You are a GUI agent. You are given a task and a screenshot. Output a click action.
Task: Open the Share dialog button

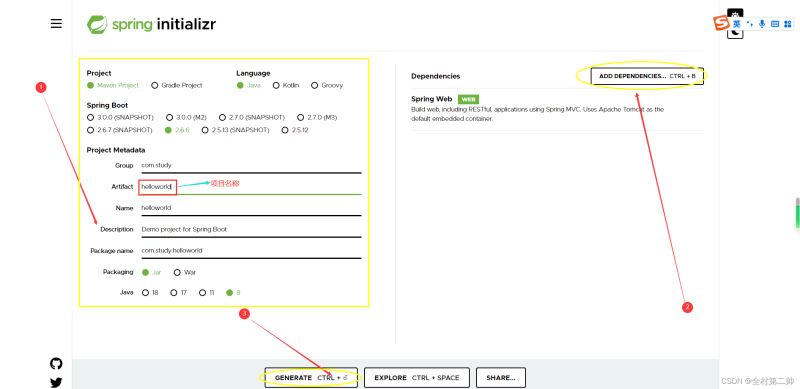(501, 378)
